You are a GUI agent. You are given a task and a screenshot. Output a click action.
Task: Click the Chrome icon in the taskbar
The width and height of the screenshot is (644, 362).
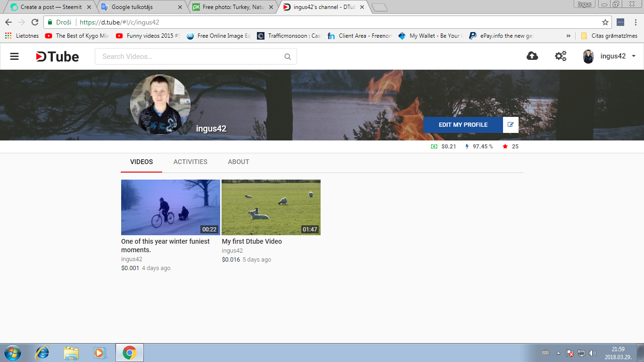click(x=130, y=353)
